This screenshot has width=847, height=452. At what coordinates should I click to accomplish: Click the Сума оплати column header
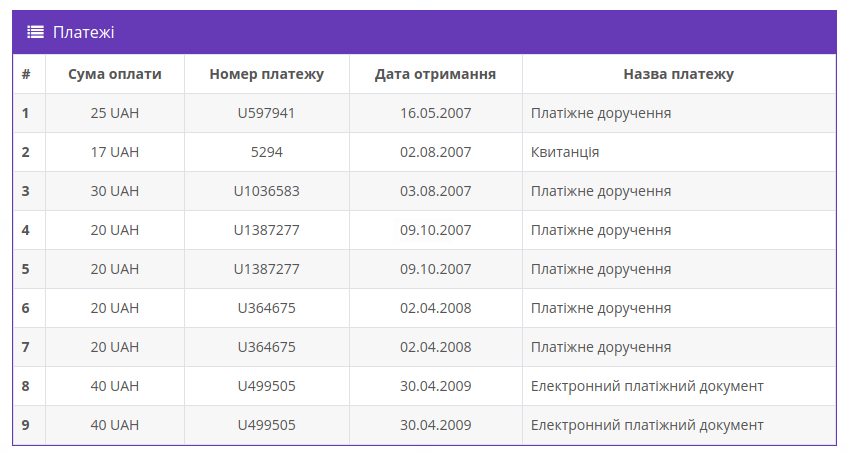pos(114,74)
